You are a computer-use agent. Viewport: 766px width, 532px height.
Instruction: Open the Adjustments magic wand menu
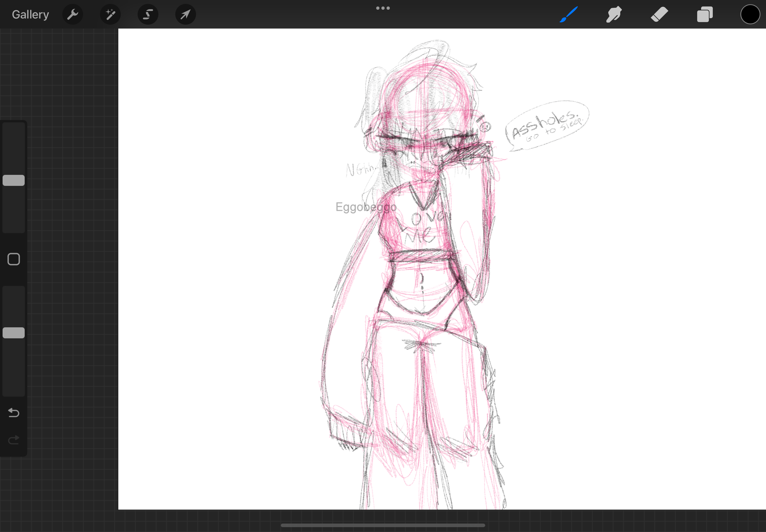(110, 14)
